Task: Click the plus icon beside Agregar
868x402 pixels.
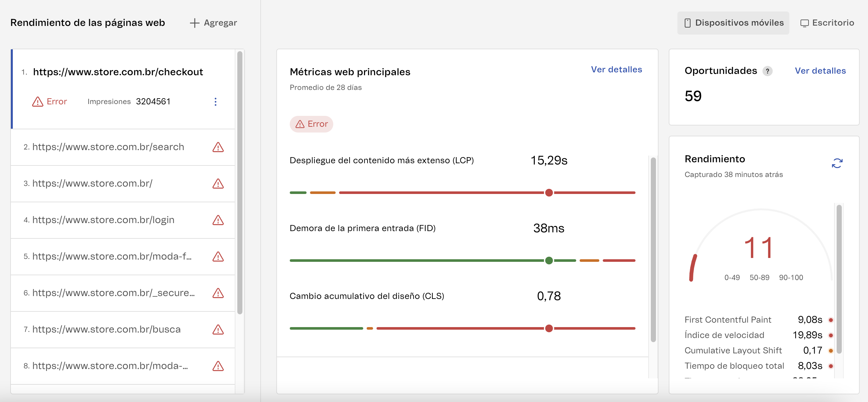Action: pos(194,23)
